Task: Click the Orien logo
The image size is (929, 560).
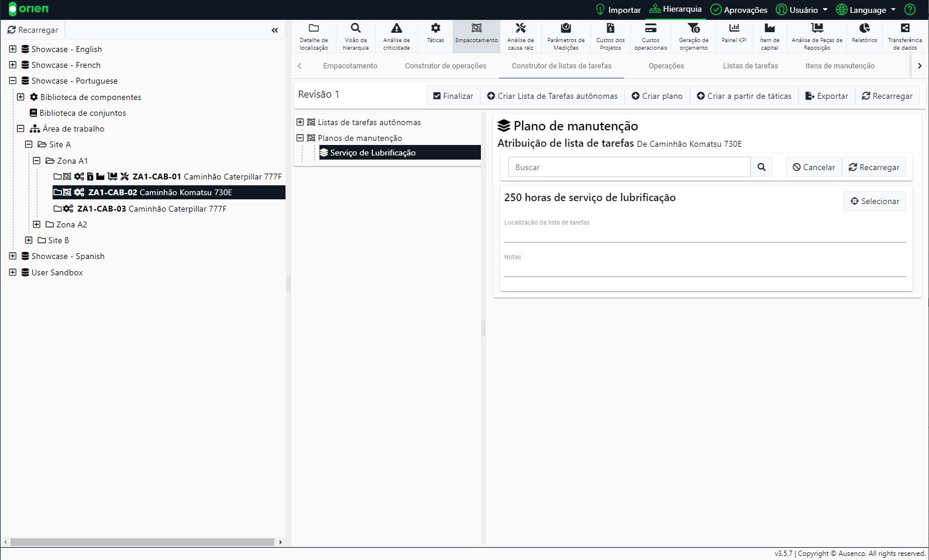Action: pyautogui.click(x=29, y=9)
